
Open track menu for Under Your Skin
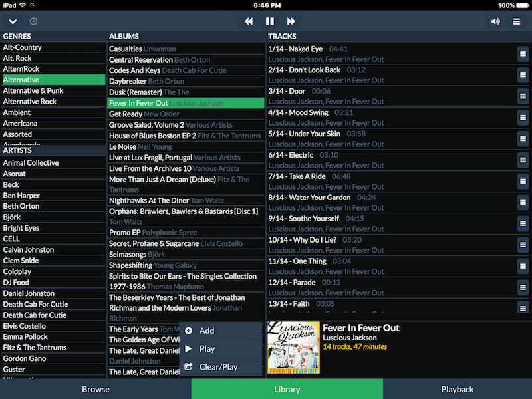(523, 139)
